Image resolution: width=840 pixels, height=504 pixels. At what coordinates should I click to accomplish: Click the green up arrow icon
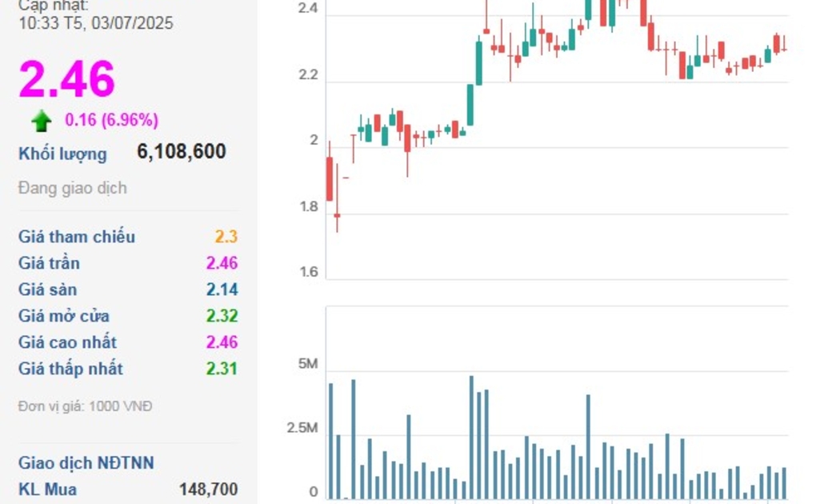[42, 121]
